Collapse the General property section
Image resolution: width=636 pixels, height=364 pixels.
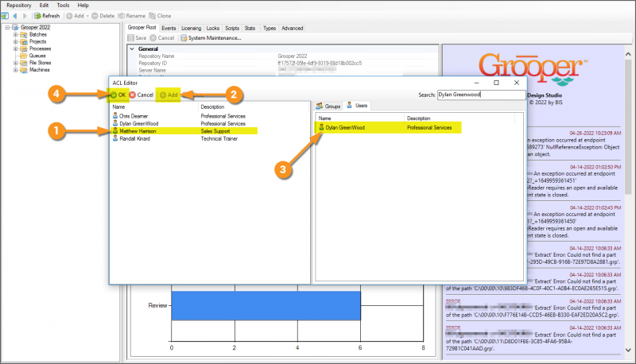(x=132, y=48)
